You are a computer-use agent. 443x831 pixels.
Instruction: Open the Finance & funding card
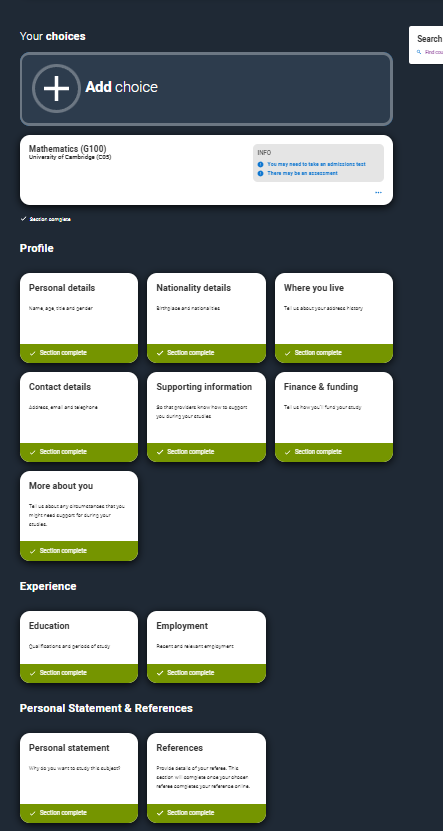(x=334, y=417)
